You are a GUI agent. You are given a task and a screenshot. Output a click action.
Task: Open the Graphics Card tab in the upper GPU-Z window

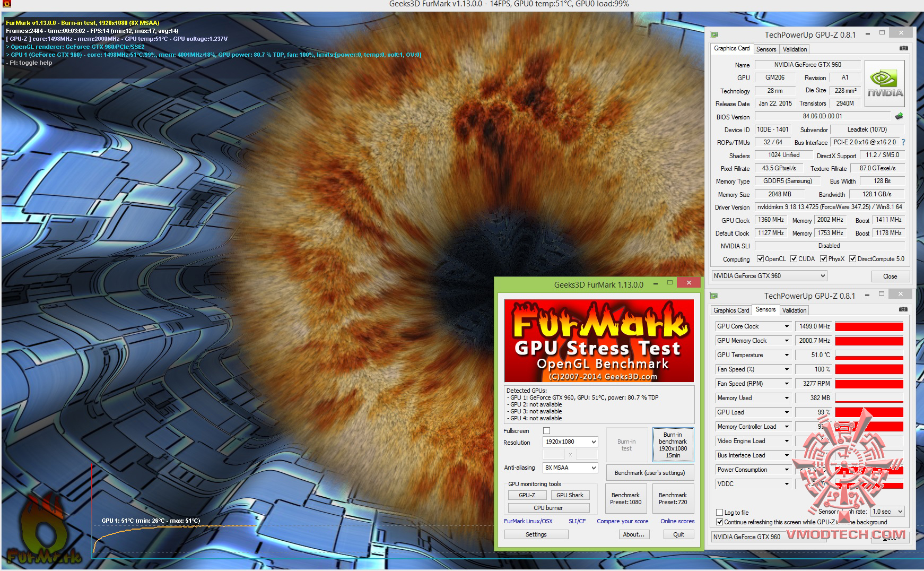click(x=731, y=48)
